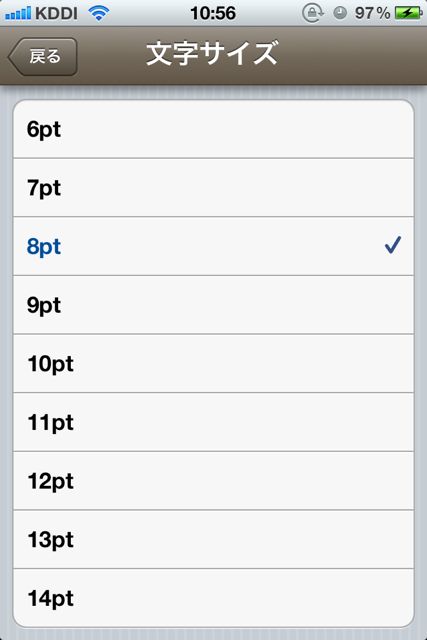Tap the KDDI carrier label
427x640 pixels.
[x=56, y=13]
